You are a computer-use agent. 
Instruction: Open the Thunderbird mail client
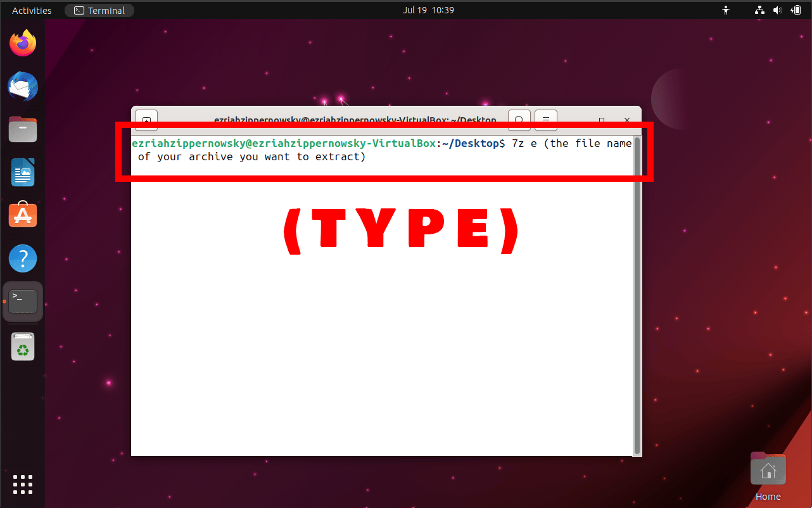point(23,86)
